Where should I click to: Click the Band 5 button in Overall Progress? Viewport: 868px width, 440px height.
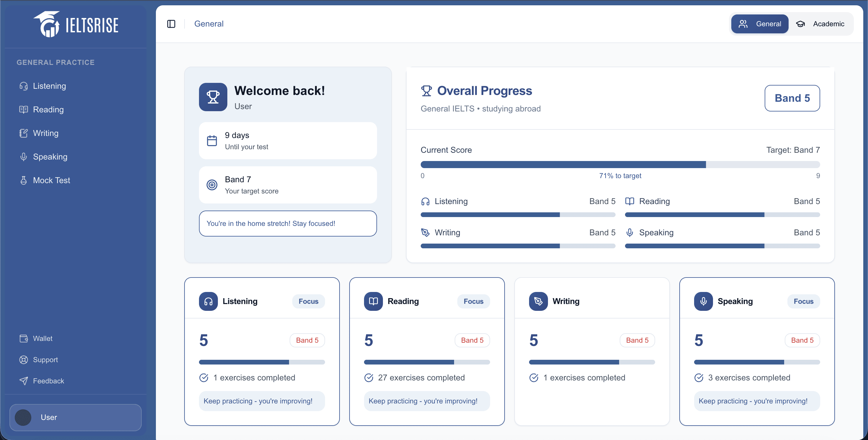pyautogui.click(x=792, y=98)
